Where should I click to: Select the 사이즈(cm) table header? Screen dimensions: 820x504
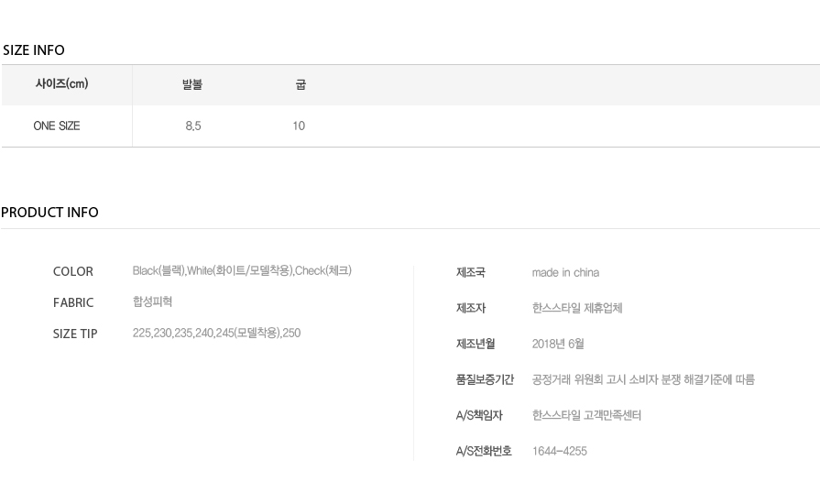[x=61, y=83]
